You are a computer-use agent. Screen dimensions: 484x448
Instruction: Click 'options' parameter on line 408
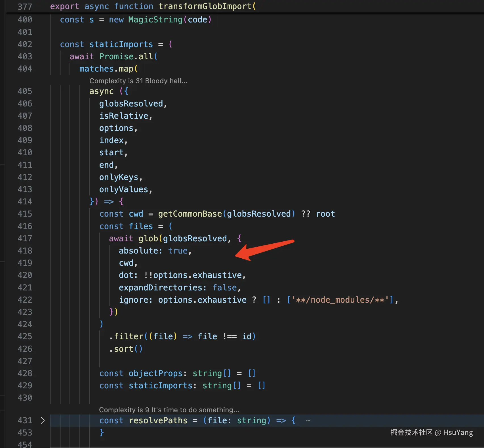point(116,128)
